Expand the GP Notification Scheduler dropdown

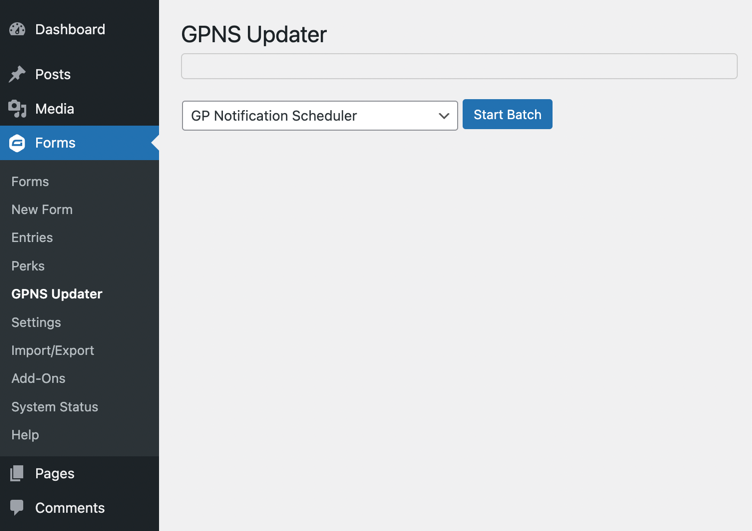320,116
